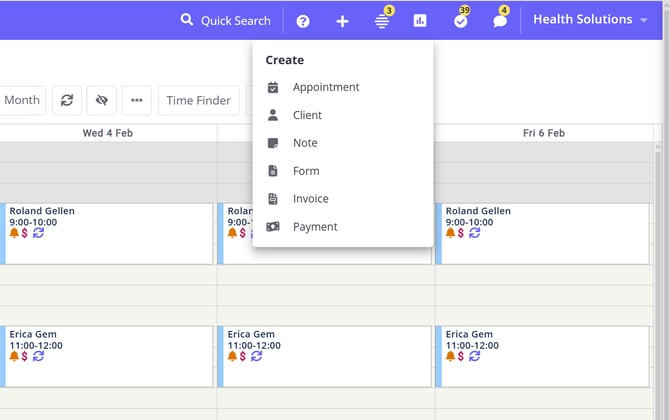Choose Invoice in the Create menu

pos(310,199)
